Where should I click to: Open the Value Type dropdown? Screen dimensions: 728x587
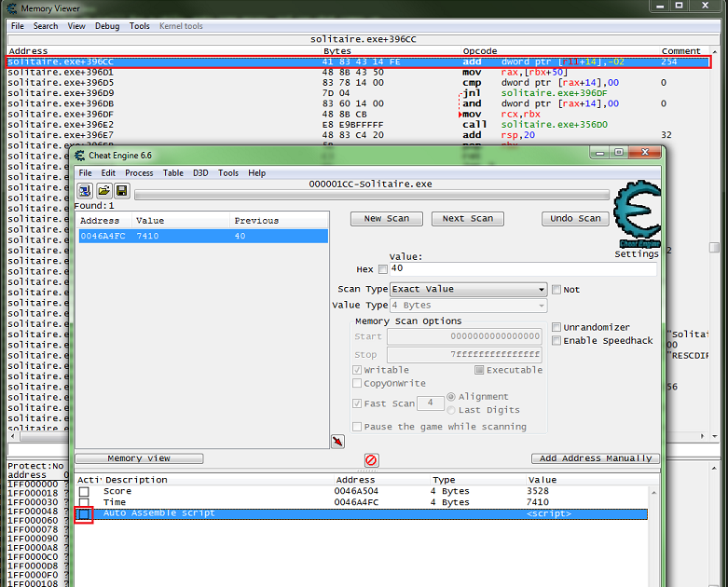pos(469,306)
